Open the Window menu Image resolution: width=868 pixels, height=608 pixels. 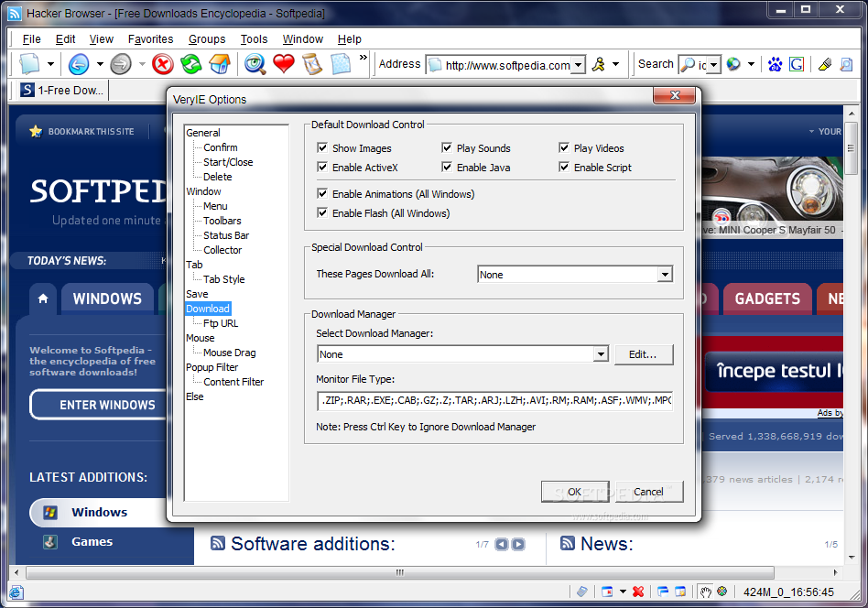pos(303,38)
